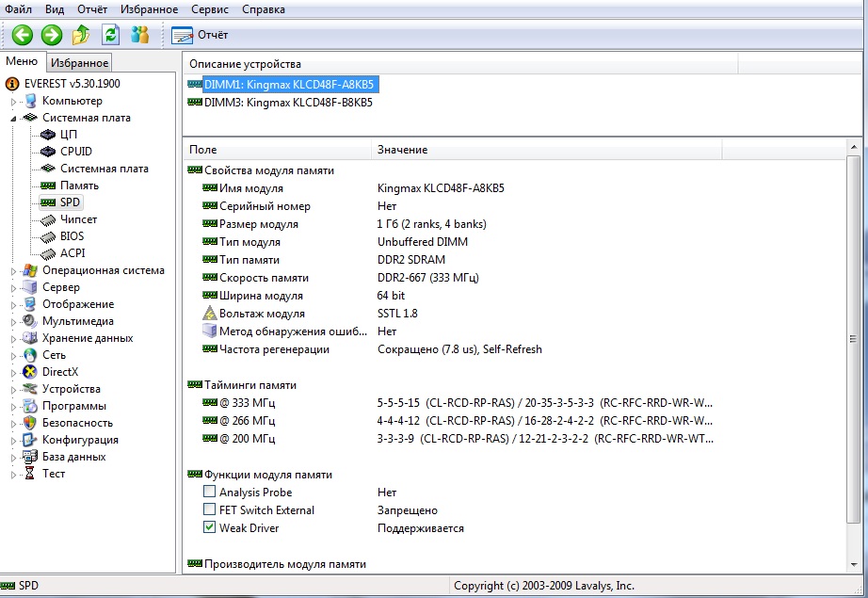Click the Тест hourglass icon
Viewport: 868px width, 598px height.
[30, 474]
